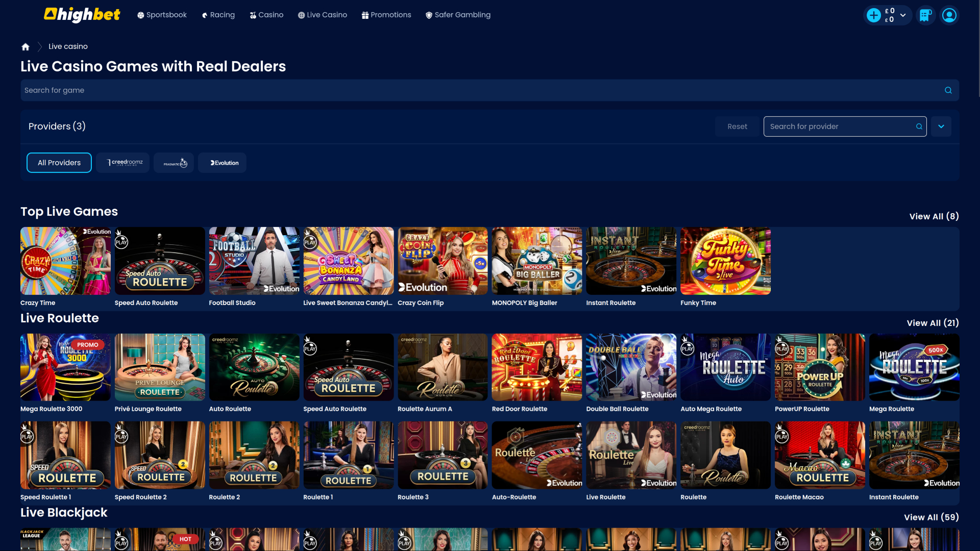Click the game search magnifier icon

click(x=948, y=90)
